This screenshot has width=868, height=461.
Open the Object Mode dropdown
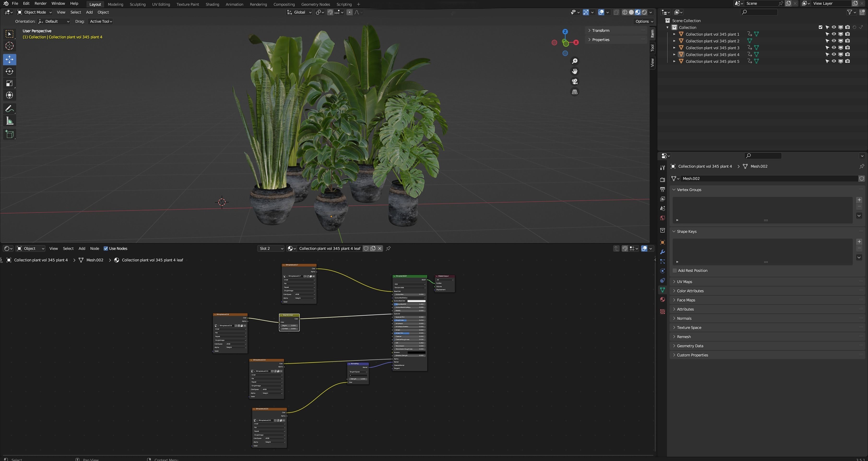click(34, 12)
